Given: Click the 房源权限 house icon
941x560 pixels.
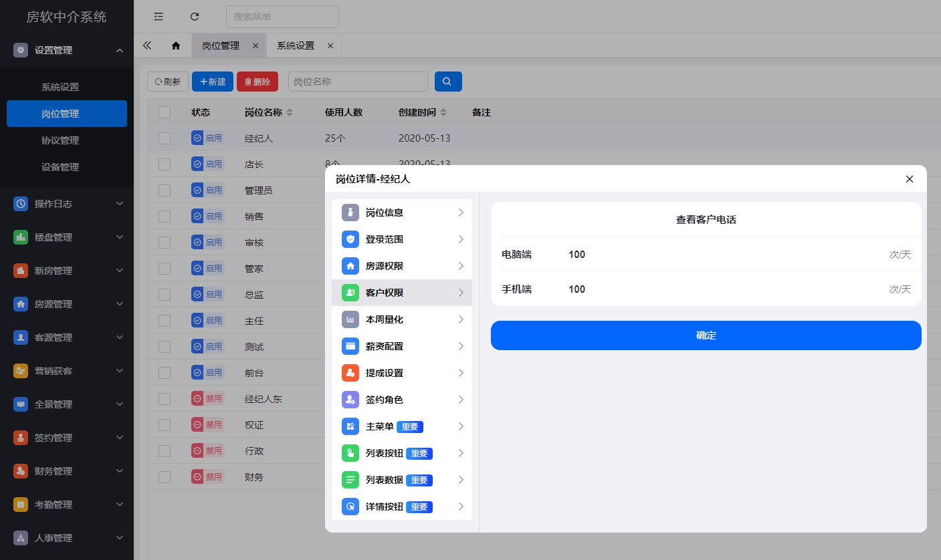Looking at the screenshot, I should point(350,266).
